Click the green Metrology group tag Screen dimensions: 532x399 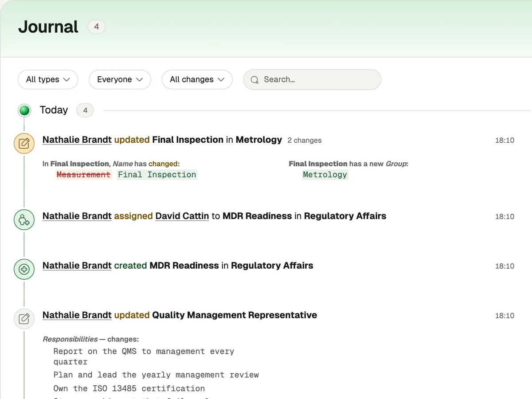(325, 175)
